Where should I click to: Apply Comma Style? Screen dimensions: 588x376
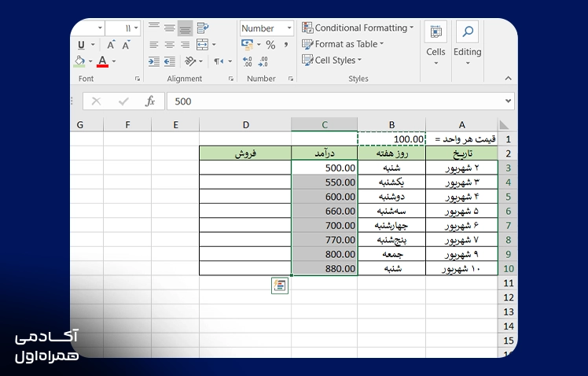(286, 45)
